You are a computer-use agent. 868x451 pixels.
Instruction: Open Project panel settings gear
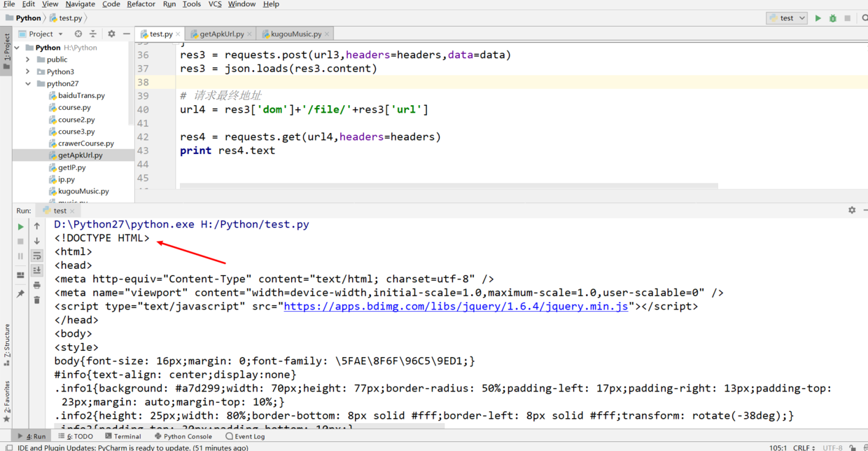(111, 34)
